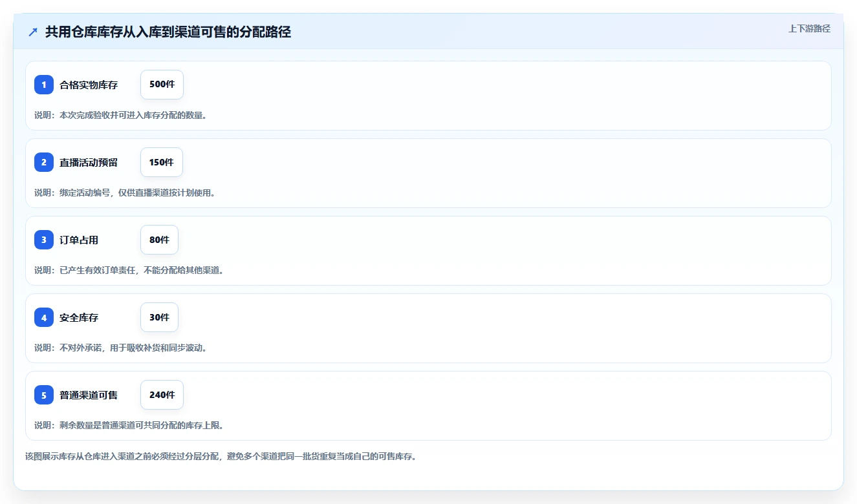Click the 订单占用 label
Viewport: 857px width, 504px height.
tap(79, 240)
